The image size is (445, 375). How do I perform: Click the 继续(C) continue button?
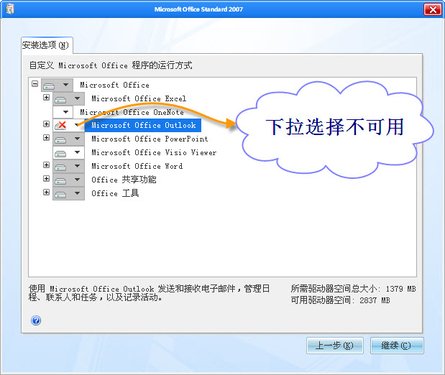point(397,345)
